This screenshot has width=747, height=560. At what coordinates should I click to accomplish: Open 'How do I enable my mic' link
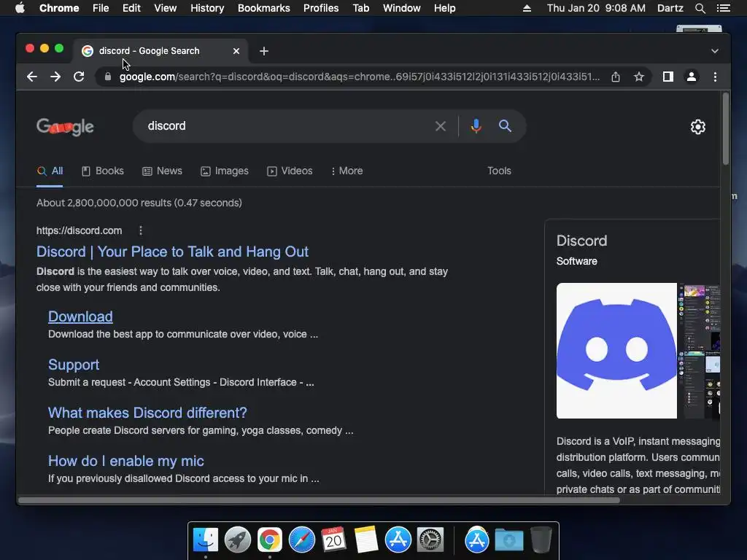[x=125, y=461]
